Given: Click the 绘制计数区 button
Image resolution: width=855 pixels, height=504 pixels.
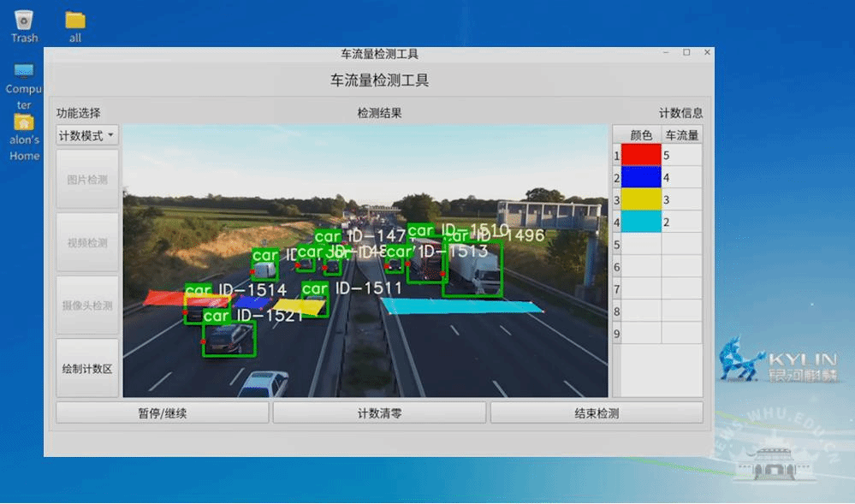Looking at the screenshot, I should 87,369.
